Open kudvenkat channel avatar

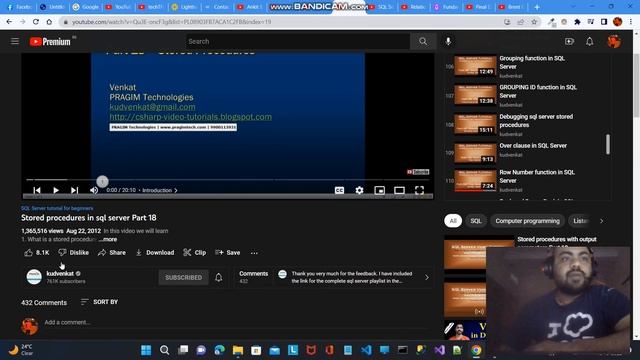(34, 277)
